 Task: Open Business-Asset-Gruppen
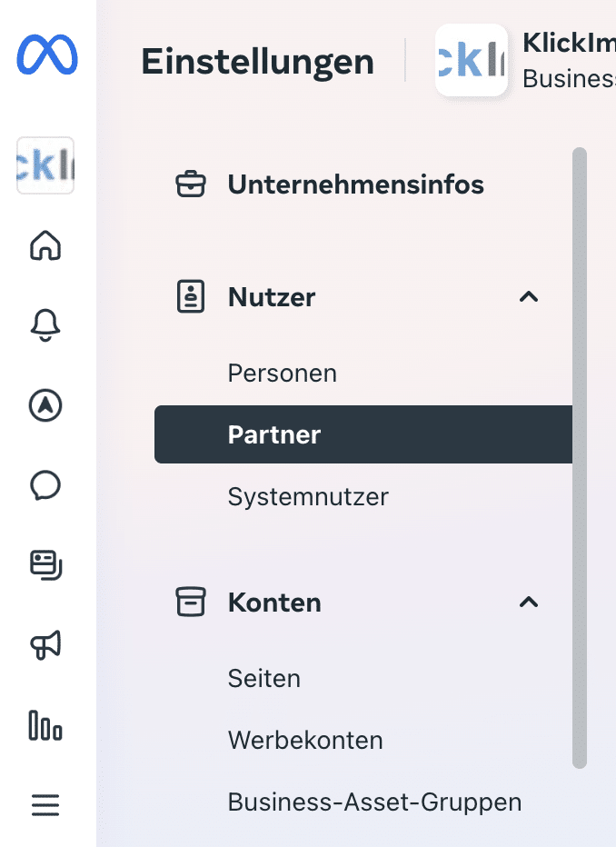(x=374, y=802)
